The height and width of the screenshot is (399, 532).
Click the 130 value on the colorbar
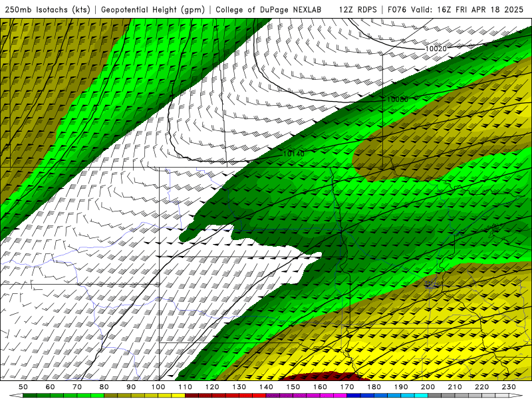(239, 387)
